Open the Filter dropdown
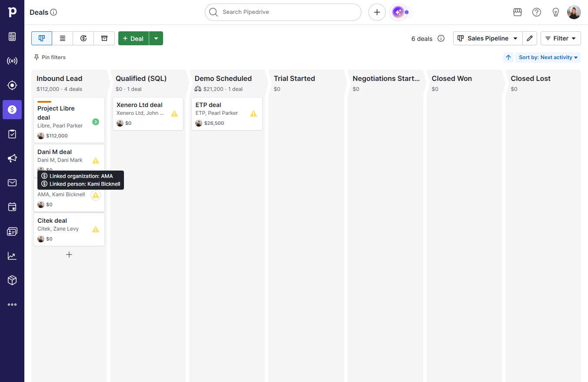The image size is (588, 382). (x=561, y=38)
